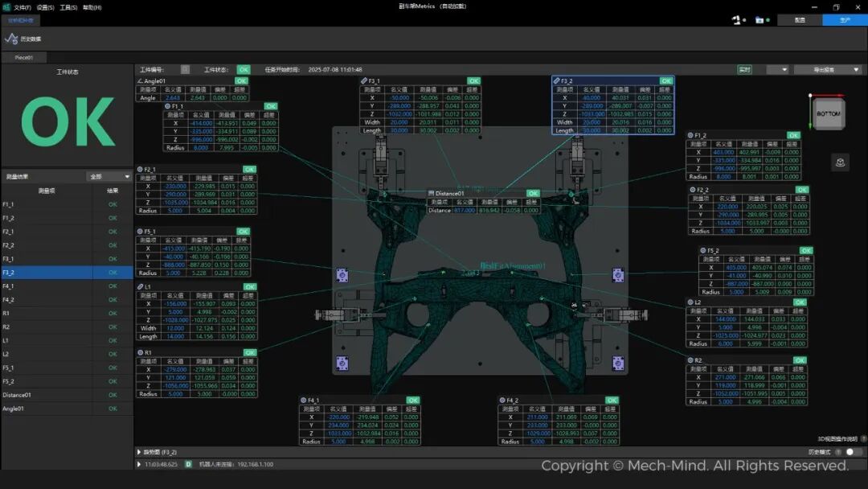868x489 pixels.
Task: Switch to the Production mode button
Action: [x=844, y=20]
